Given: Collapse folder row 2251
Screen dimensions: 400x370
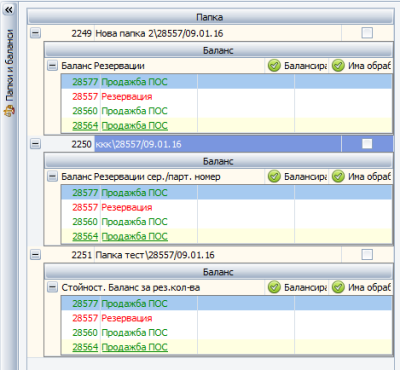Looking at the screenshot, I should pos(35,255).
